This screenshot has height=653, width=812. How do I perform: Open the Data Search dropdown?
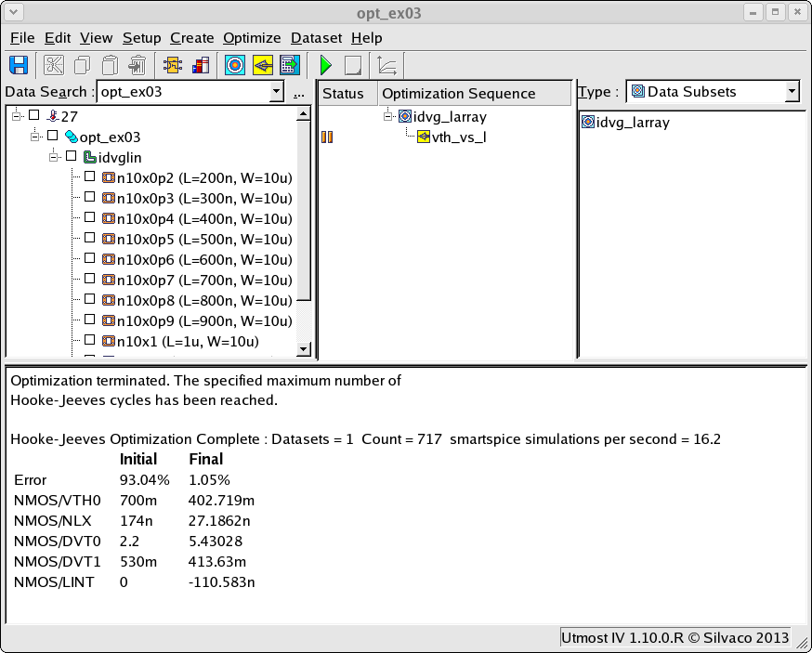277,92
